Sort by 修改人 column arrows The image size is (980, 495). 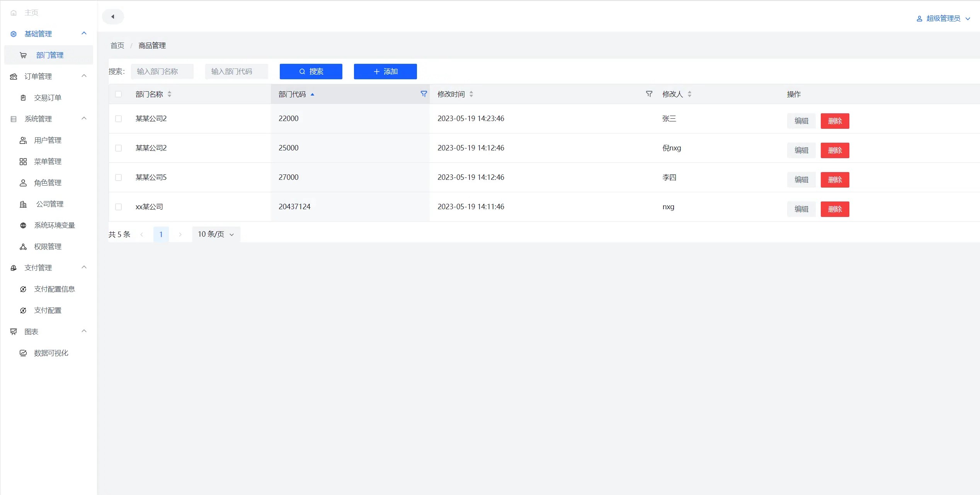tap(689, 94)
